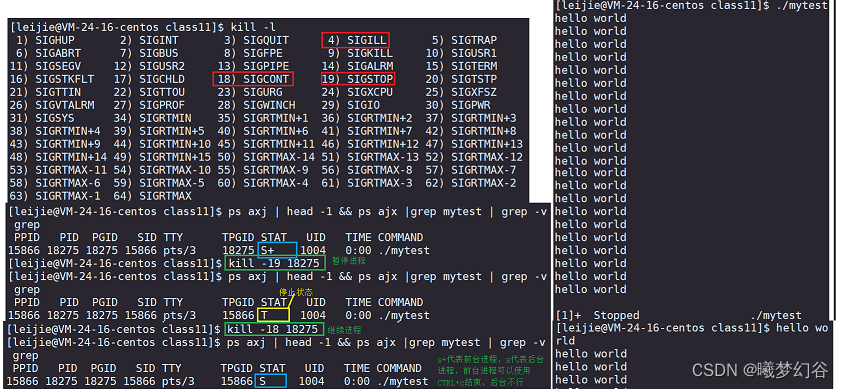Select the "17) SIGCHLD" signal entry

(x=149, y=79)
